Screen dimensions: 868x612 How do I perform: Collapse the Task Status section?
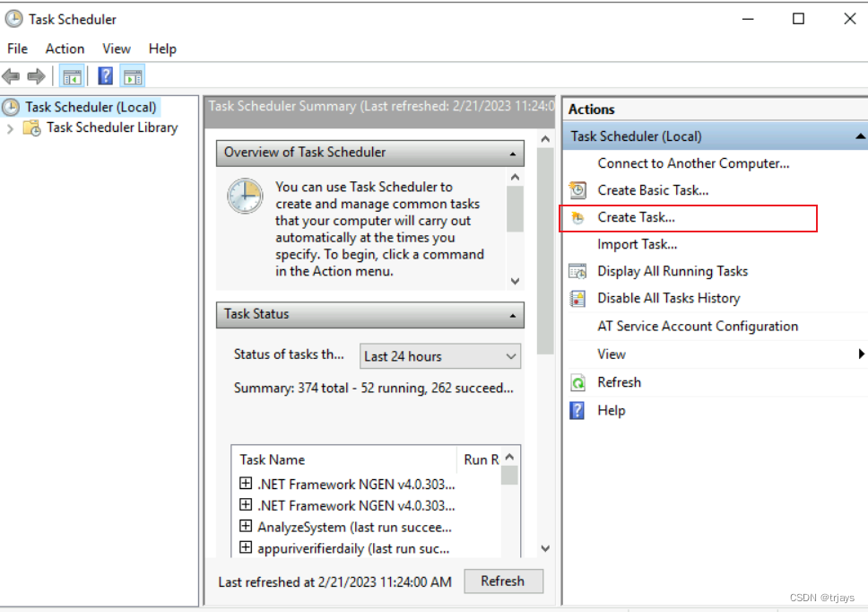[513, 315]
